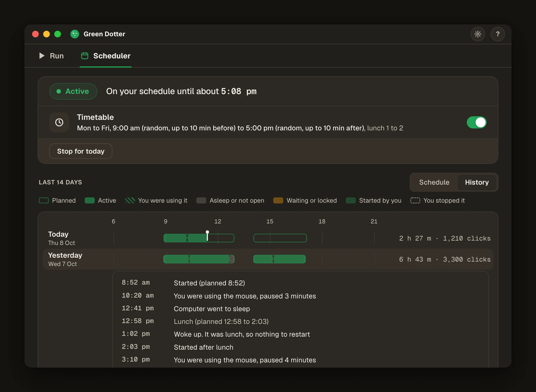Image resolution: width=536 pixels, height=392 pixels.
Task: Click the 10:20 am paused 3 minutes entry
Action: coord(245,296)
